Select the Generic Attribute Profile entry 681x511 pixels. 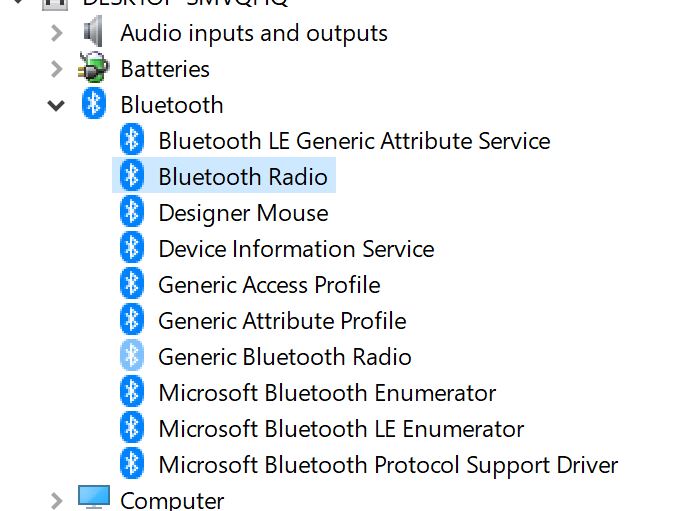coord(282,321)
